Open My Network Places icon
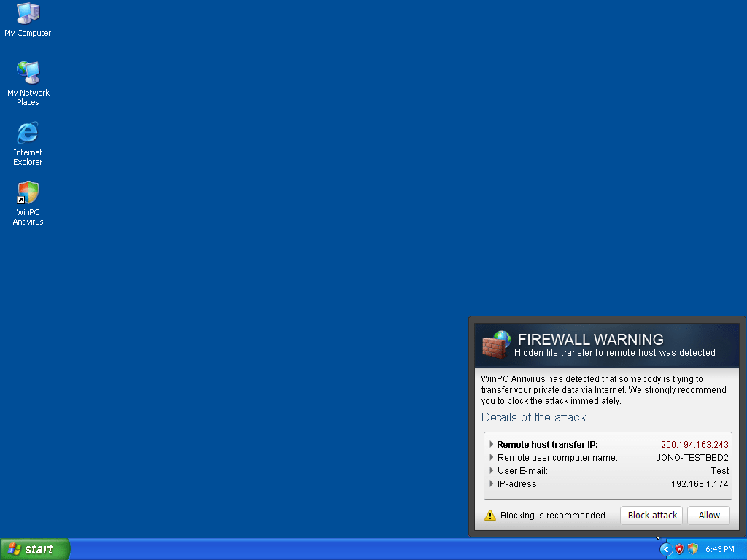This screenshot has height=560, width=747. pyautogui.click(x=28, y=74)
